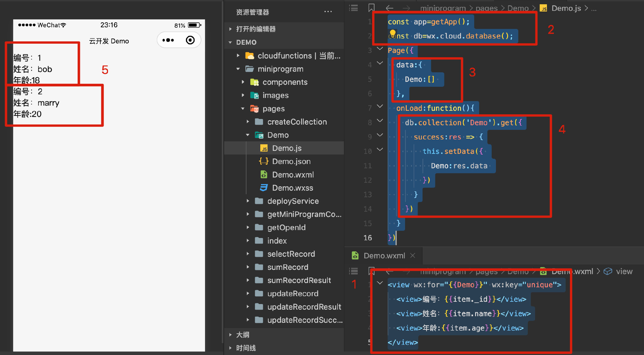Click the pages breadcrumb above Demo.js

(486, 8)
